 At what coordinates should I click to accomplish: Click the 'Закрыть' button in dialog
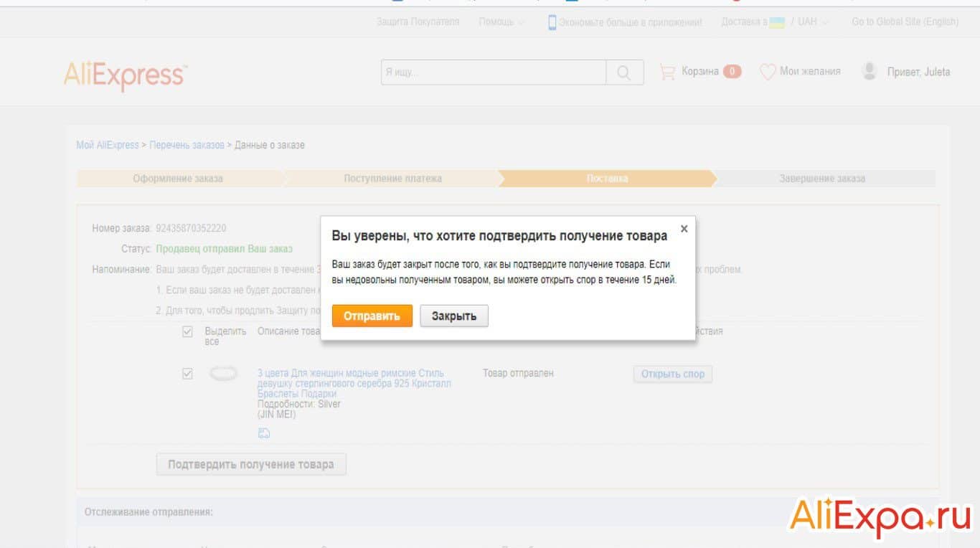(453, 316)
